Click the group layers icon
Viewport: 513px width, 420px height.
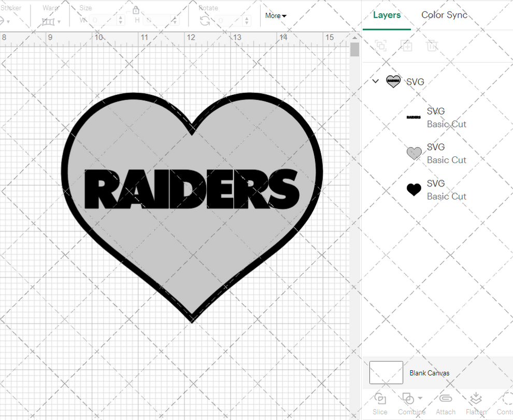point(381,46)
